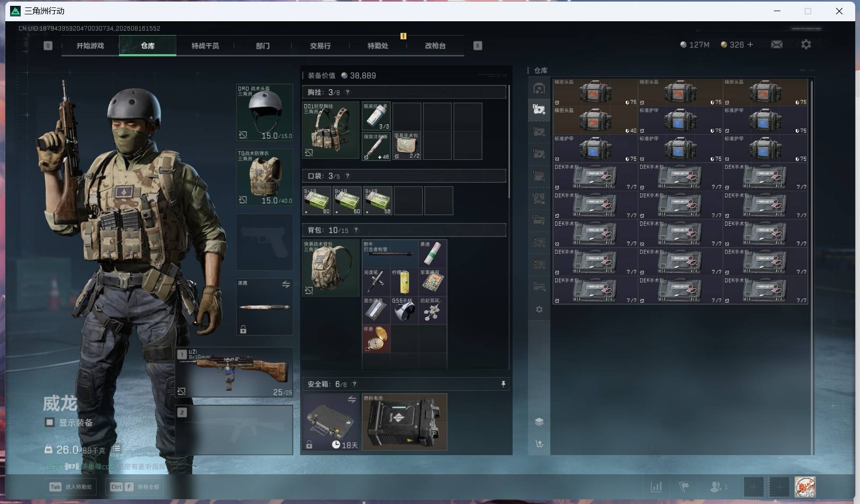Screen dimensions: 860x504
Task: Swap the 黑鹰 knife using arrows icon
Action: coord(286,285)
